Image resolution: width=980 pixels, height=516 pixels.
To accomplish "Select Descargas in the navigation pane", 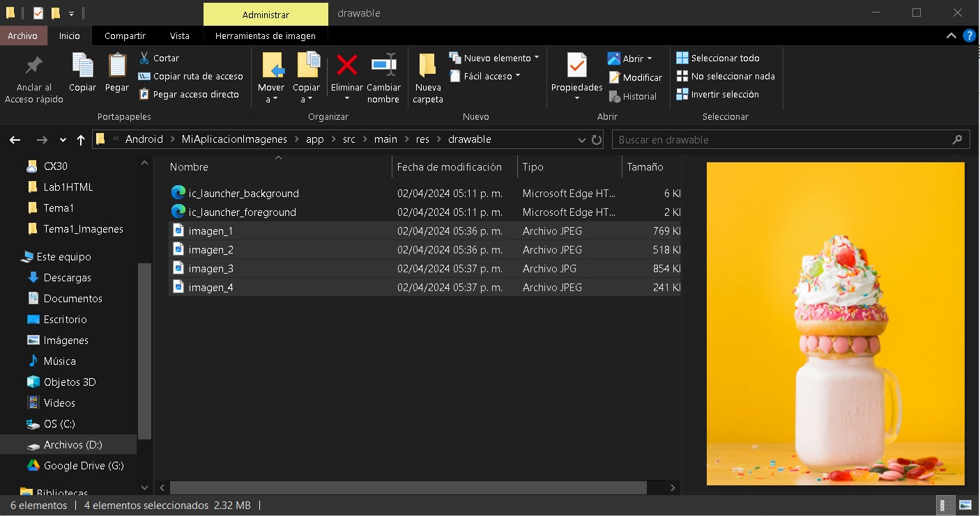I will 67,277.
